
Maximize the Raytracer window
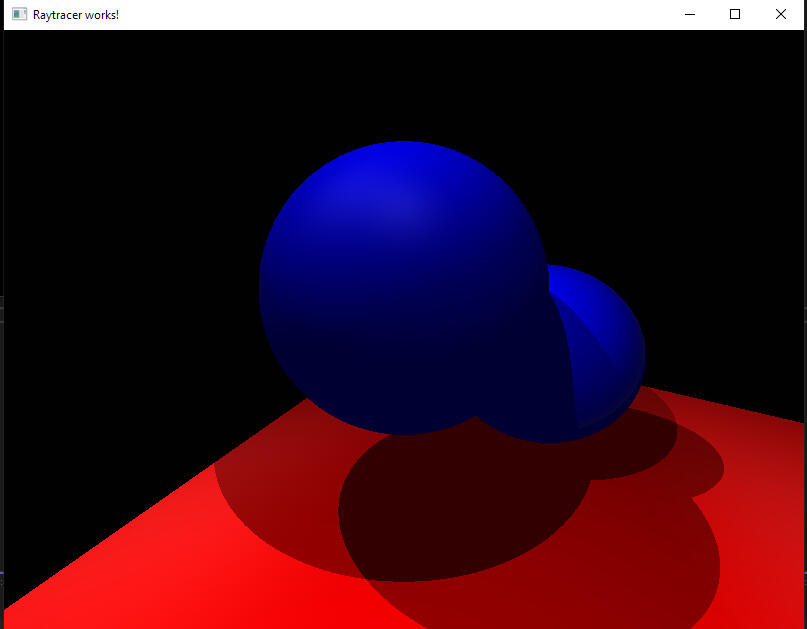point(735,15)
